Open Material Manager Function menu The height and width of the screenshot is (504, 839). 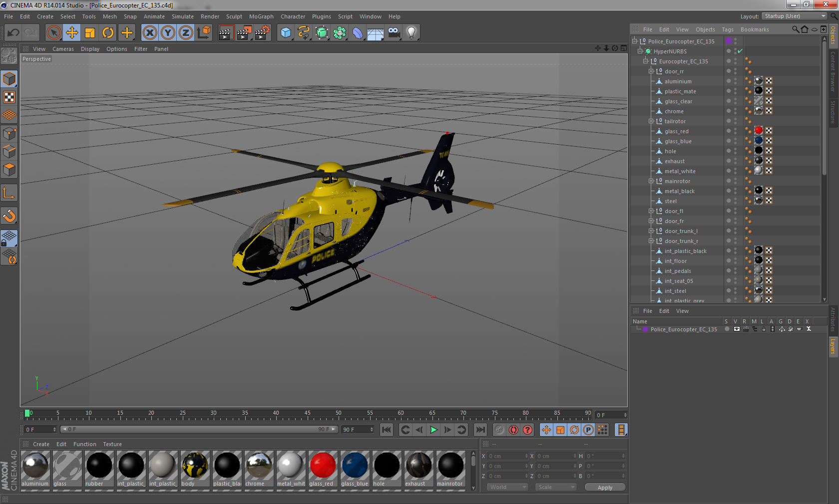84,444
